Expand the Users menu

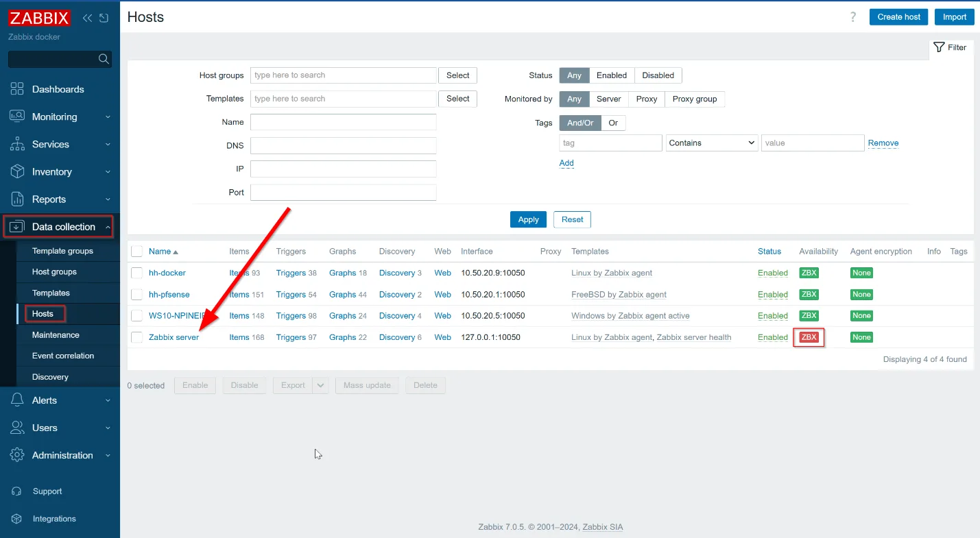(60, 428)
